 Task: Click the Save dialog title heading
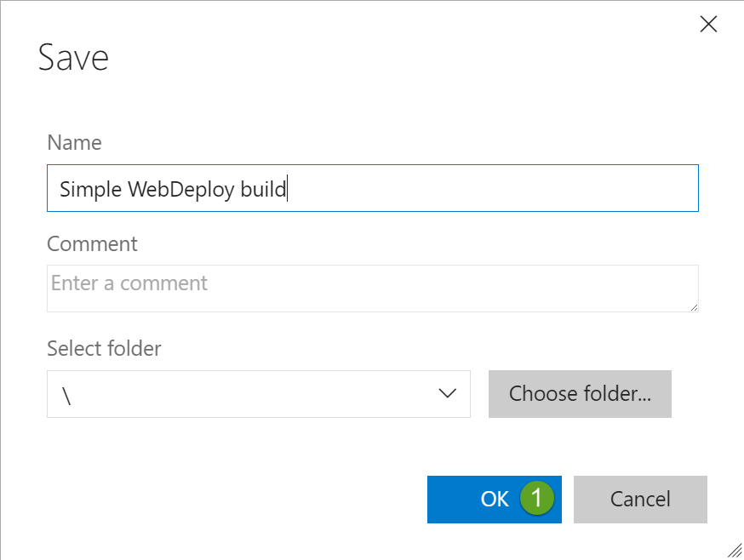(x=74, y=58)
